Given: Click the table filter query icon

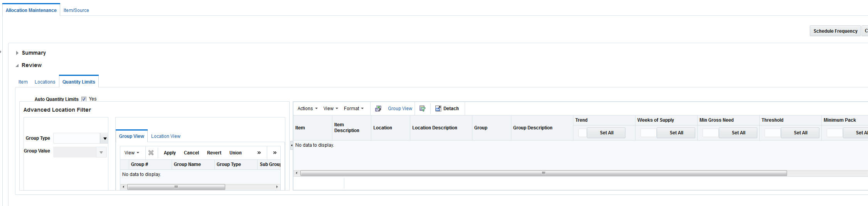Looking at the screenshot, I should click(x=422, y=109).
